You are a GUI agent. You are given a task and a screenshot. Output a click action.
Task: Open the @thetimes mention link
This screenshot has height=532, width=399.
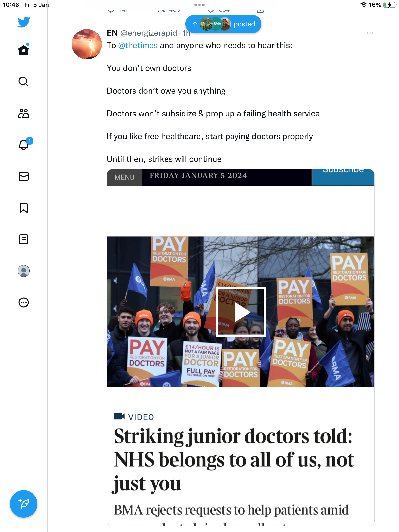tap(138, 45)
